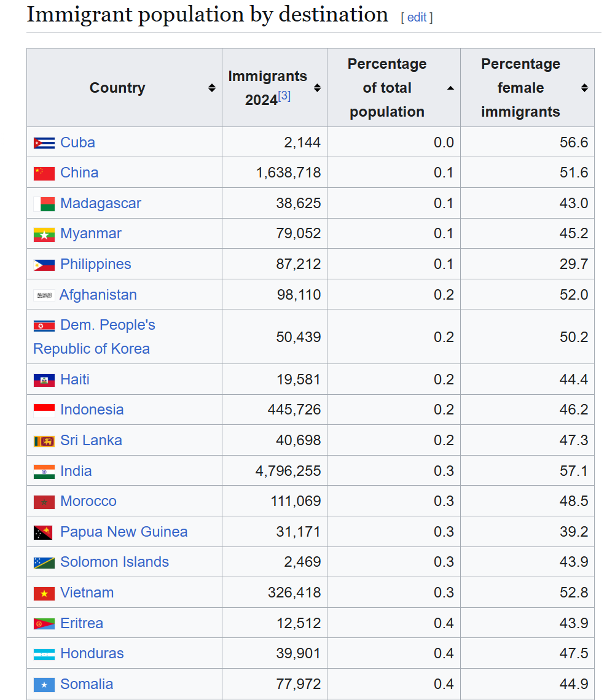Click the Honduras flag icon
Image resolution: width=607 pixels, height=700 pixels.
44,654
